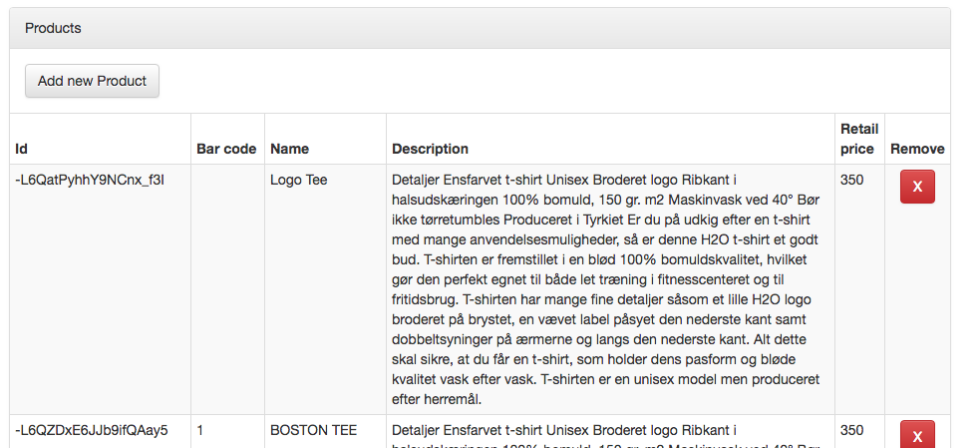Click the Description column header

[430, 149]
